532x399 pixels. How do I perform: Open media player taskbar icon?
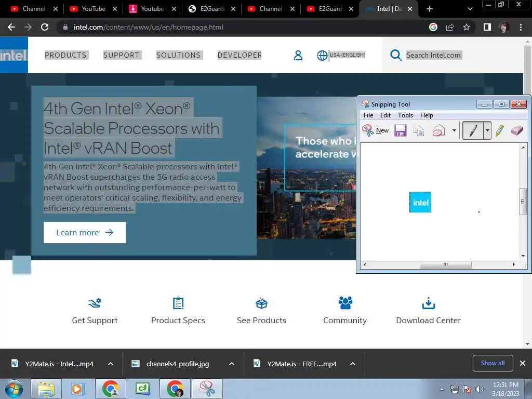(77, 389)
